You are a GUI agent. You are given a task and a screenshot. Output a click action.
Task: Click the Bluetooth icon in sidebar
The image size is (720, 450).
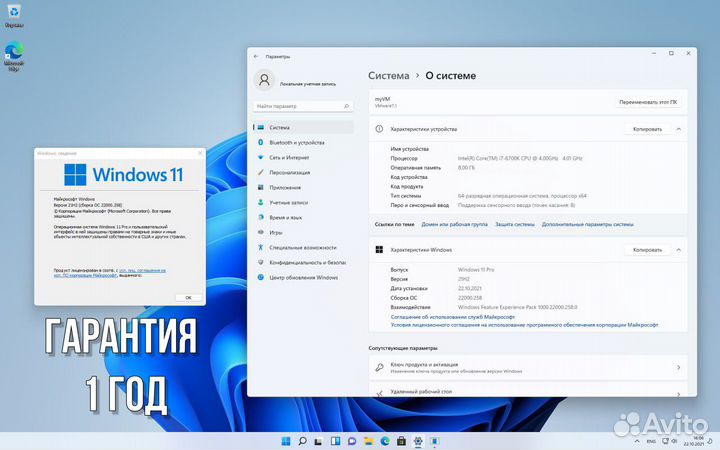click(260, 142)
